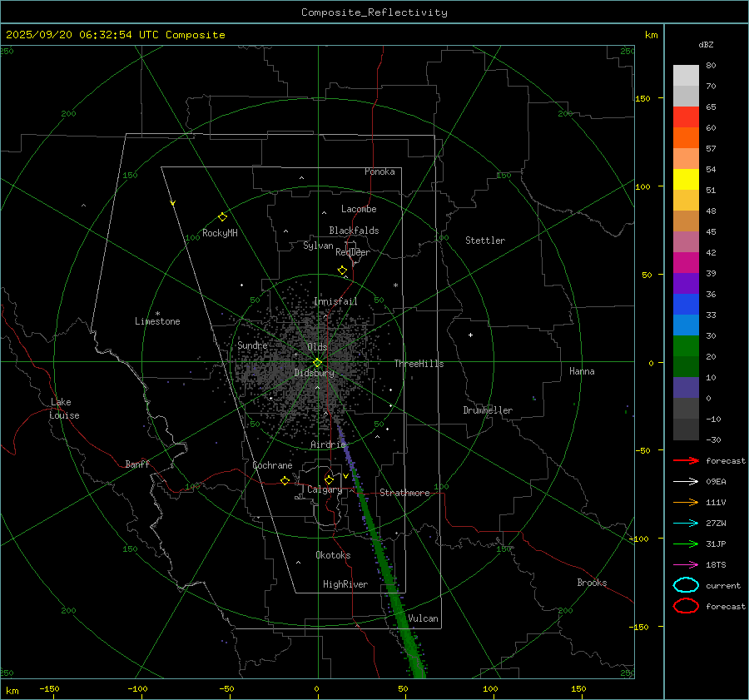The height and width of the screenshot is (700, 749).
Task: Click the cyan current ellipse icon
Action: point(686,585)
